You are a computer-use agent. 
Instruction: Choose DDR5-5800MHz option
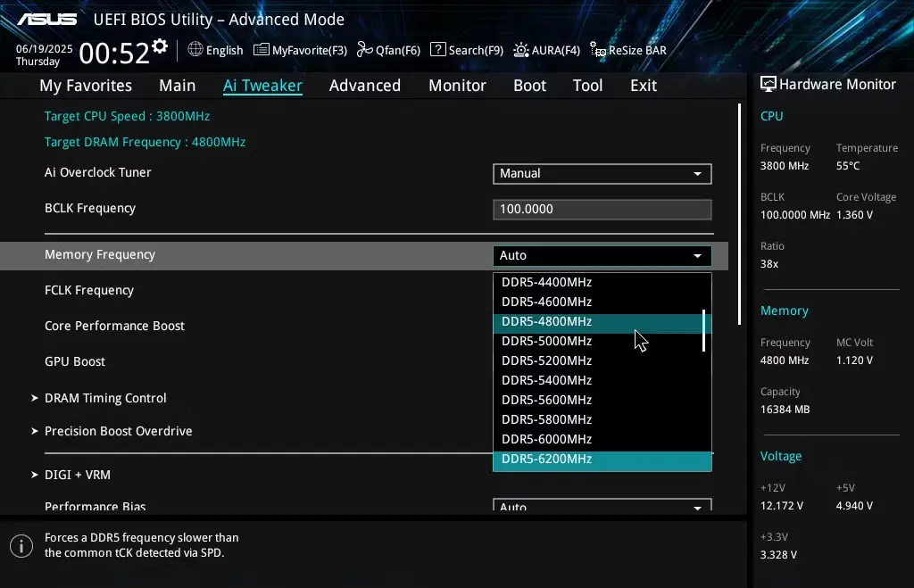pyautogui.click(x=602, y=419)
